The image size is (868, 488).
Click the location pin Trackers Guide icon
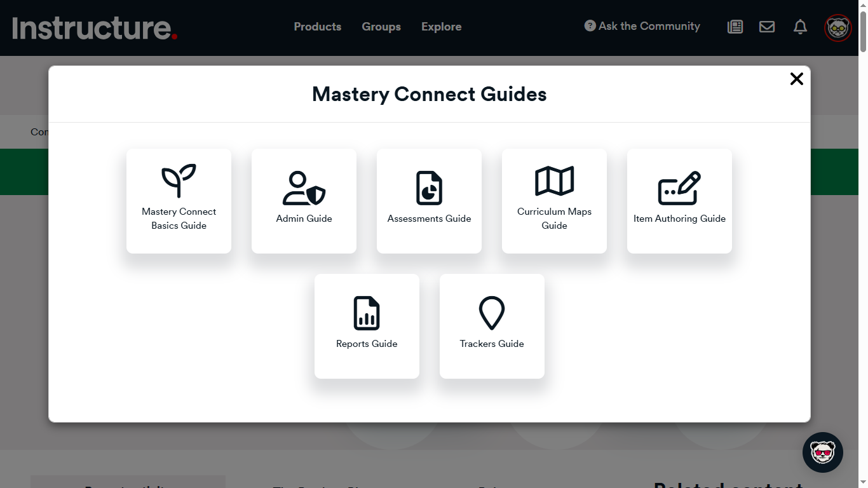(x=492, y=311)
